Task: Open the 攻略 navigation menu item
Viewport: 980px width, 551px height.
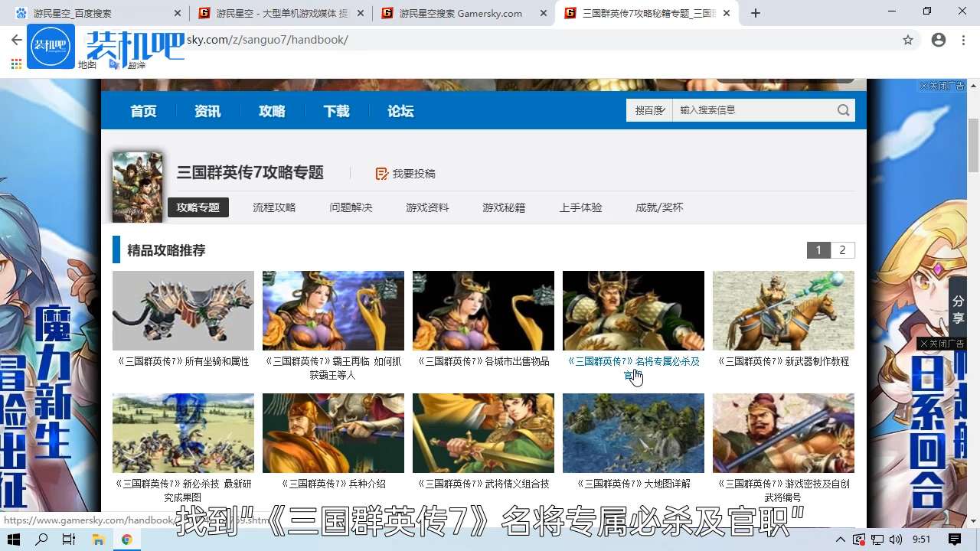Action: (x=272, y=110)
